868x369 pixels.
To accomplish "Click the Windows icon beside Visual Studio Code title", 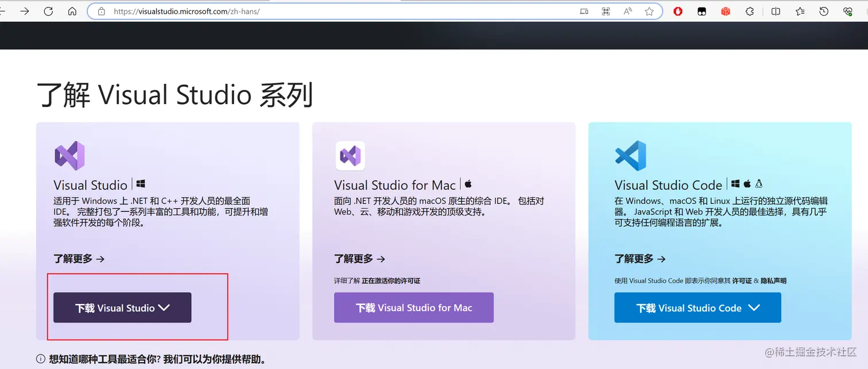I will pyautogui.click(x=735, y=184).
